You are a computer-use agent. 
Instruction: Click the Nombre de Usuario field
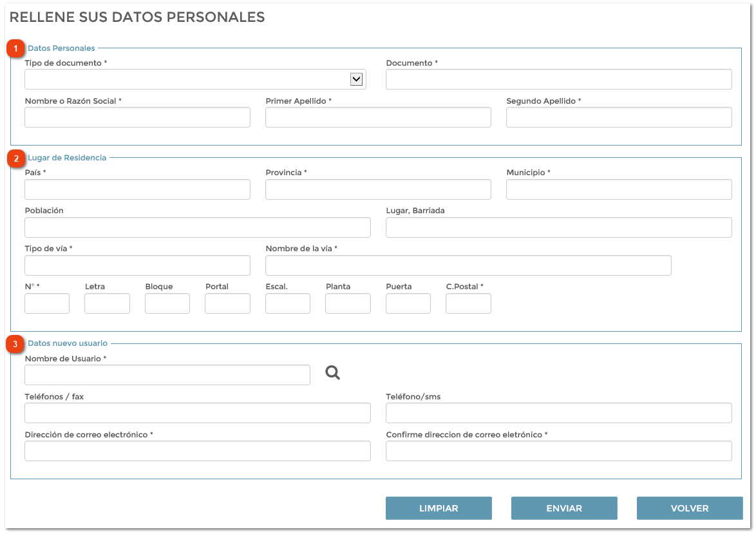167,374
